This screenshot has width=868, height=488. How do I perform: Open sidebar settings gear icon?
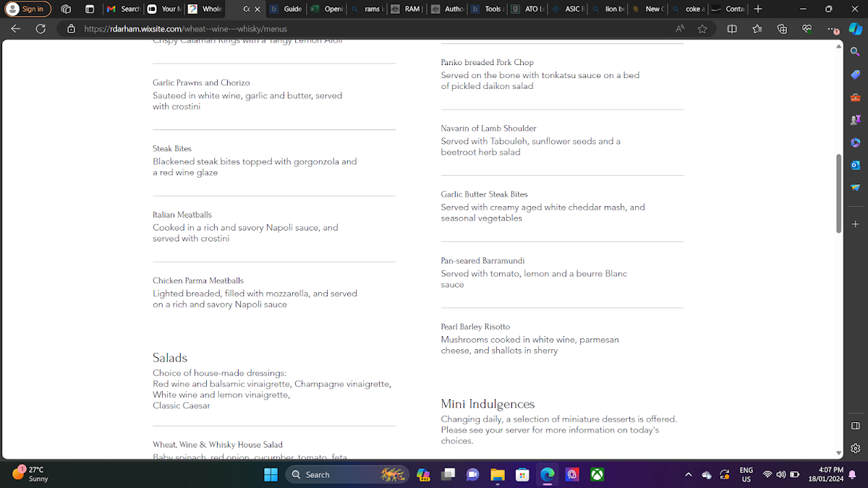(x=855, y=448)
